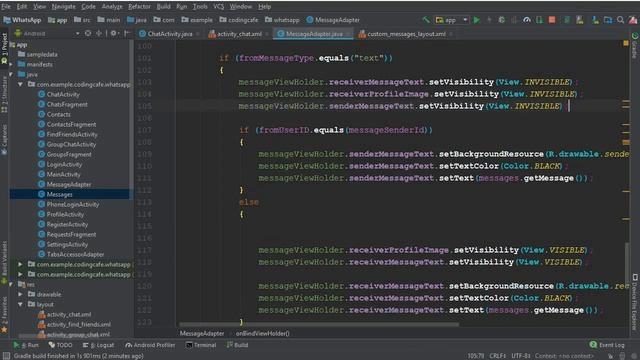Screen dimensions: 640x360
Task: Click the scroll-from-source target icon in project panel
Action: 88,33
